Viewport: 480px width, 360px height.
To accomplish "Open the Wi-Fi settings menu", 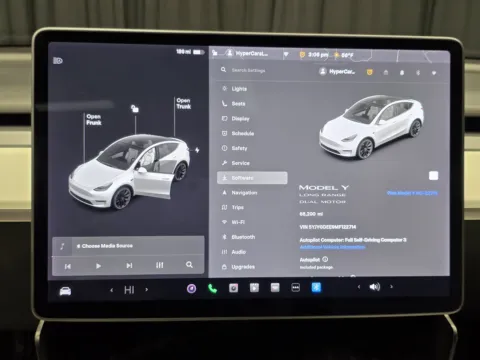I will pos(252,222).
